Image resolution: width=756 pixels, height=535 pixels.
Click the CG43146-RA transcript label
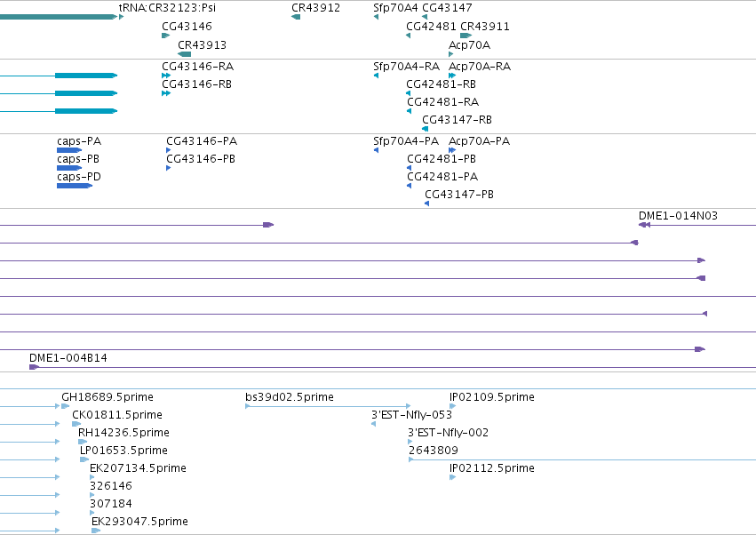pos(198,66)
